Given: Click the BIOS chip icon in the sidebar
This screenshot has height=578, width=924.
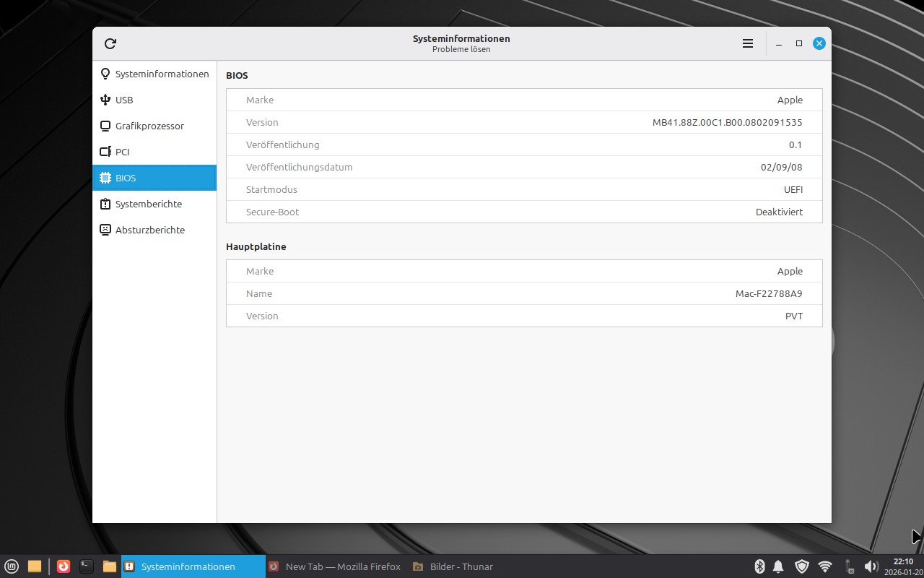Looking at the screenshot, I should 105,178.
